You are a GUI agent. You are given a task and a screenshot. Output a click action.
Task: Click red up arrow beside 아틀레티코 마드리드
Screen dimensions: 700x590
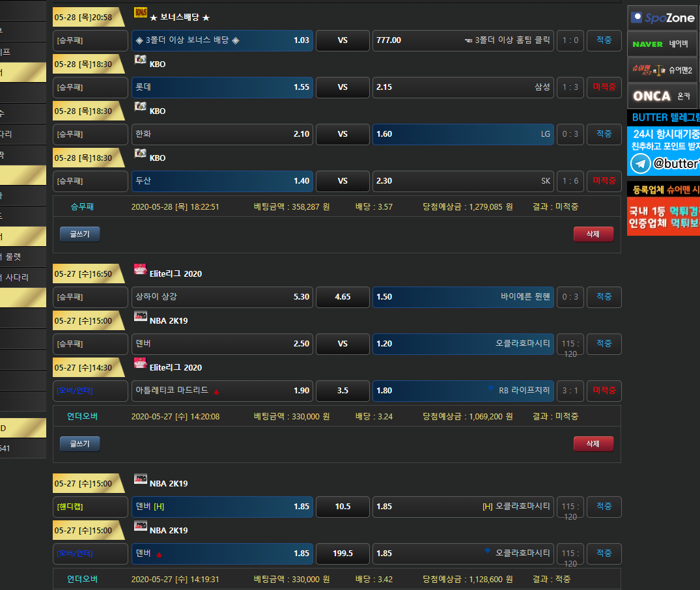point(216,391)
